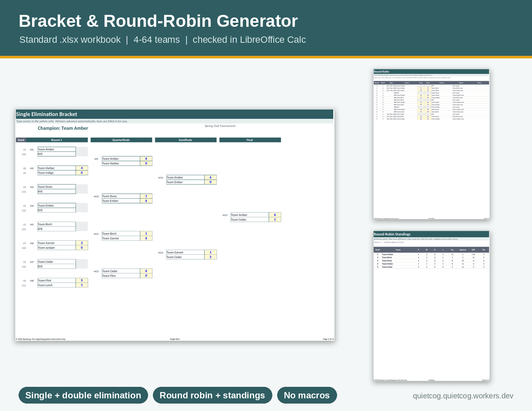The image size is (532, 411).
Task: Click Team Garnet's score 2 in match M6
Action: pyautogui.click(x=82, y=243)
